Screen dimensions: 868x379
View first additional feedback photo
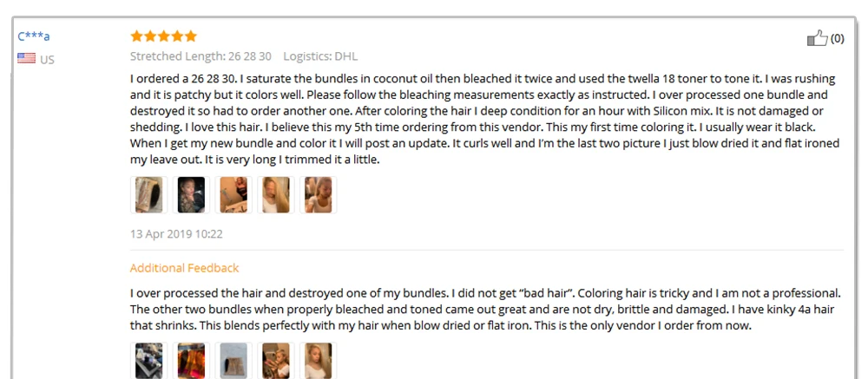point(149,360)
